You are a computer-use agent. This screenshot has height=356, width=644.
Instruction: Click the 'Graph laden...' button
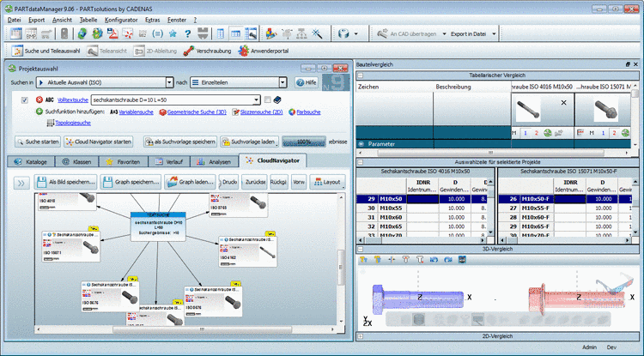190,182
